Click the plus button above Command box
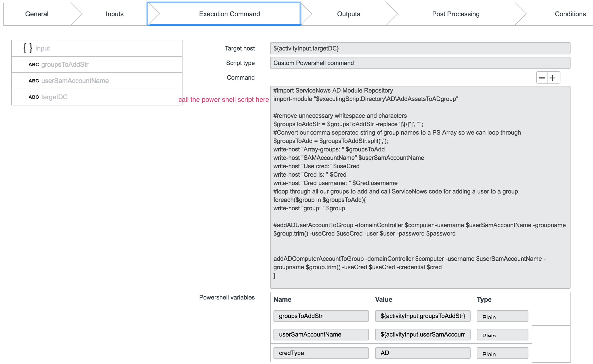 pos(553,78)
